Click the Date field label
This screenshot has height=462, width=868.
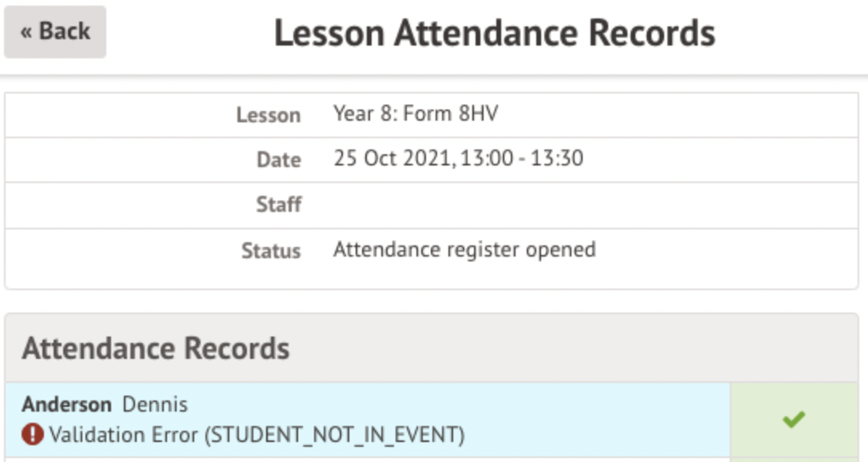coord(278,160)
